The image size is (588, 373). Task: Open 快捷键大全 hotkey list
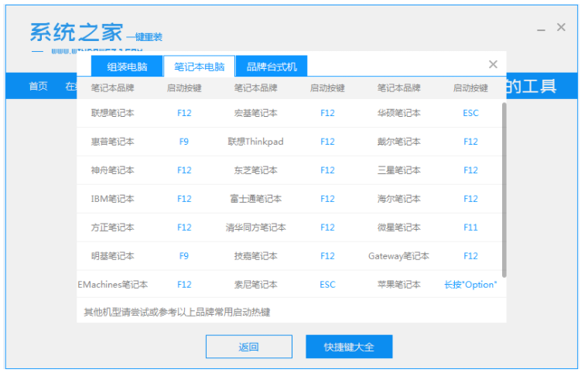click(349, 347)
